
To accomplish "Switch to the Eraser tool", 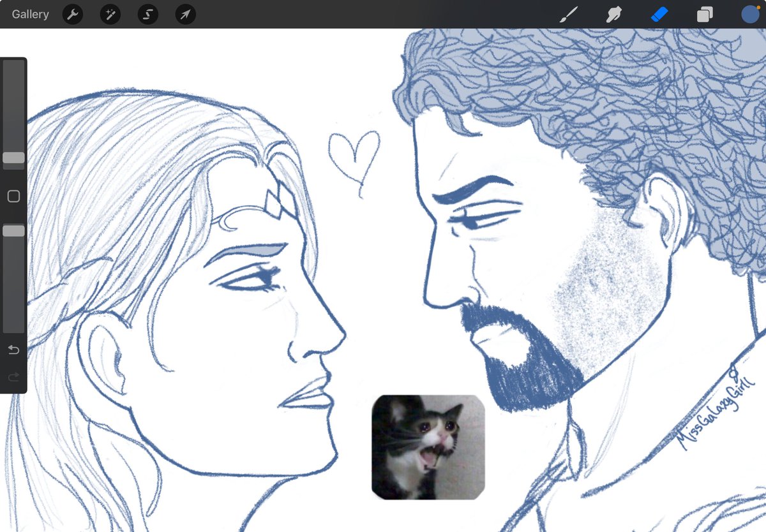I will click(659, 14).
